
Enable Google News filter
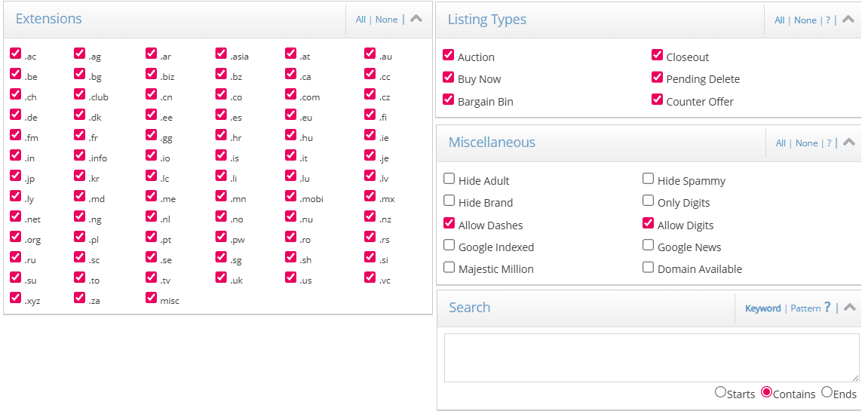pos(649,244)
